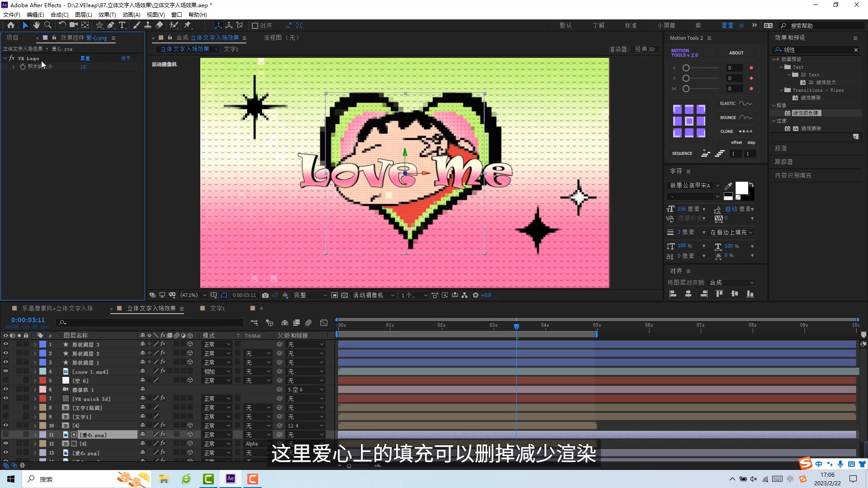Open the Motion Tools ELASTIC function
The image size is (868, 488).
[736, 103]
